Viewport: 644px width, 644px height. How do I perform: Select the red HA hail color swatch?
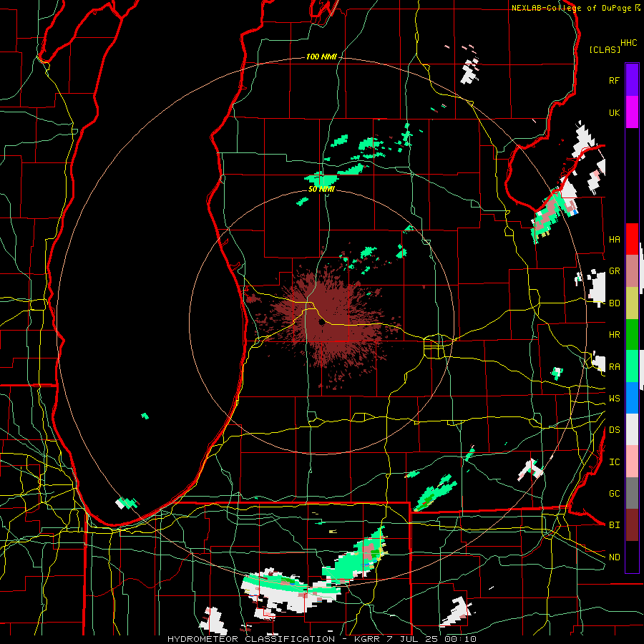(x=632, y=239)
